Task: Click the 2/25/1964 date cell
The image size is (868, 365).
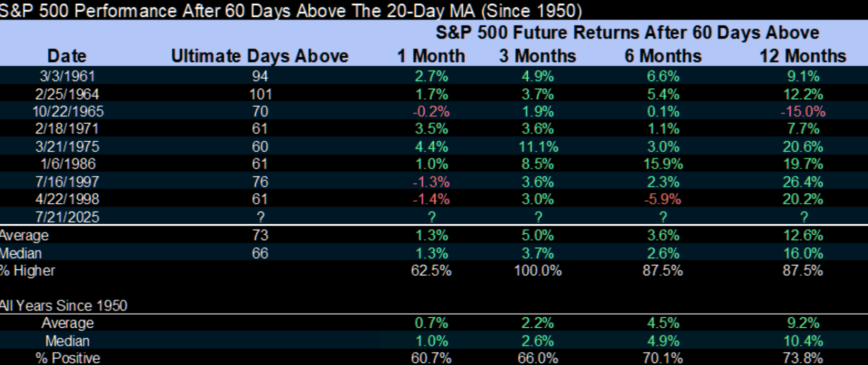Action: coord(67,94)
